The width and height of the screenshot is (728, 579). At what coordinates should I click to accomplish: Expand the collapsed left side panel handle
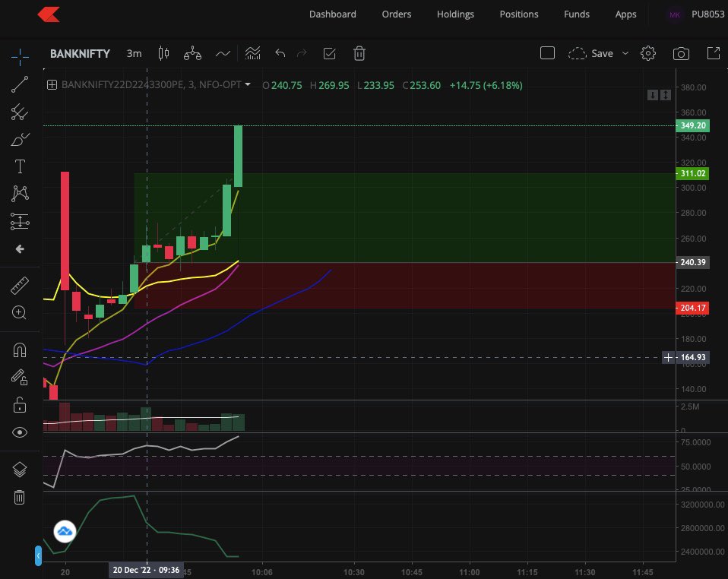38,555
